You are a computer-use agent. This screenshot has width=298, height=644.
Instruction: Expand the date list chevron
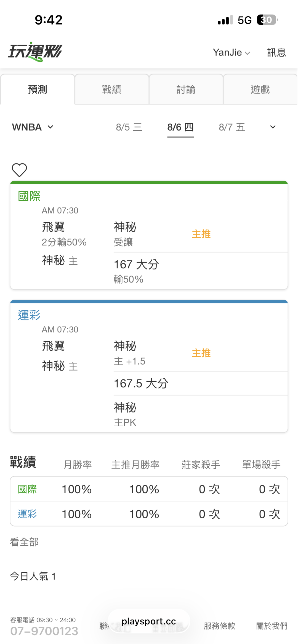(x=273, y=127)
